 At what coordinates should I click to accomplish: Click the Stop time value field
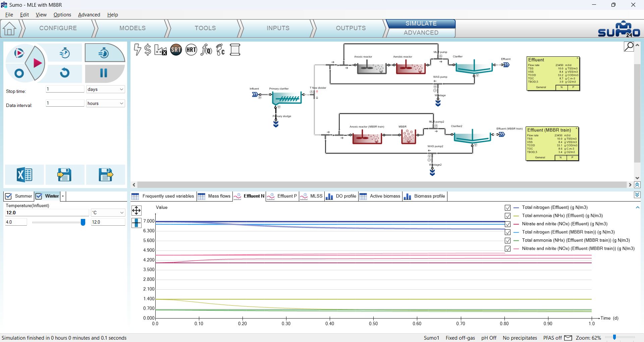click(x=65, y=89)
